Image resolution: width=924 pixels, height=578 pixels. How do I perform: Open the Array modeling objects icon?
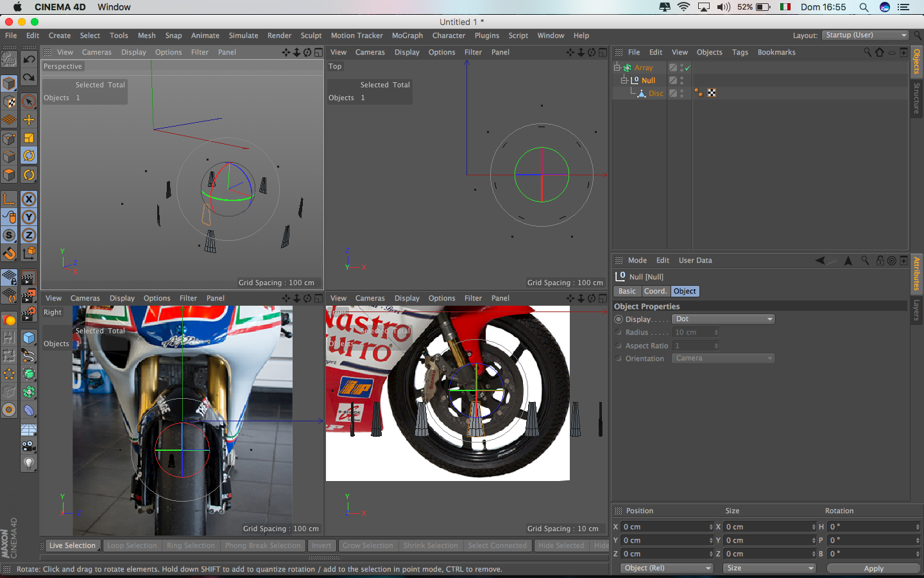[x=29, y=392]
